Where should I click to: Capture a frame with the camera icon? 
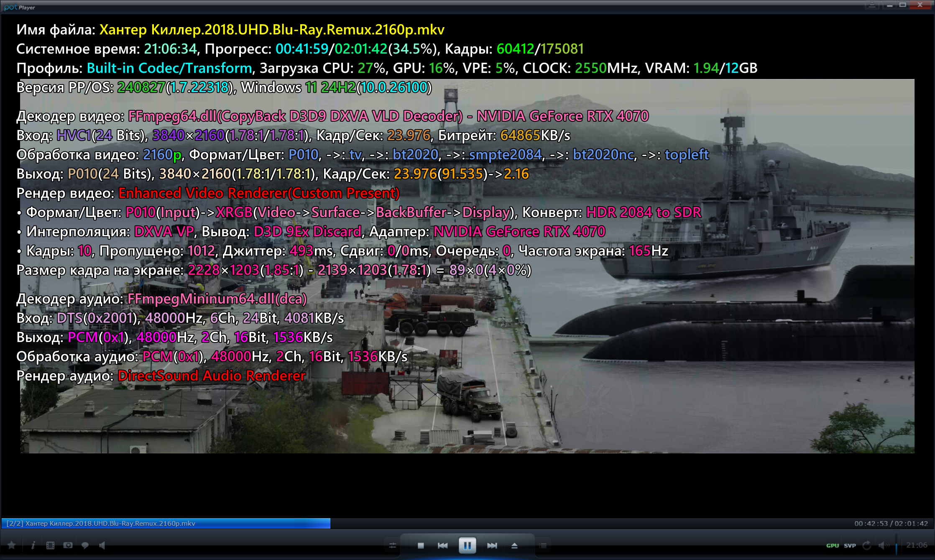[68, 545]
